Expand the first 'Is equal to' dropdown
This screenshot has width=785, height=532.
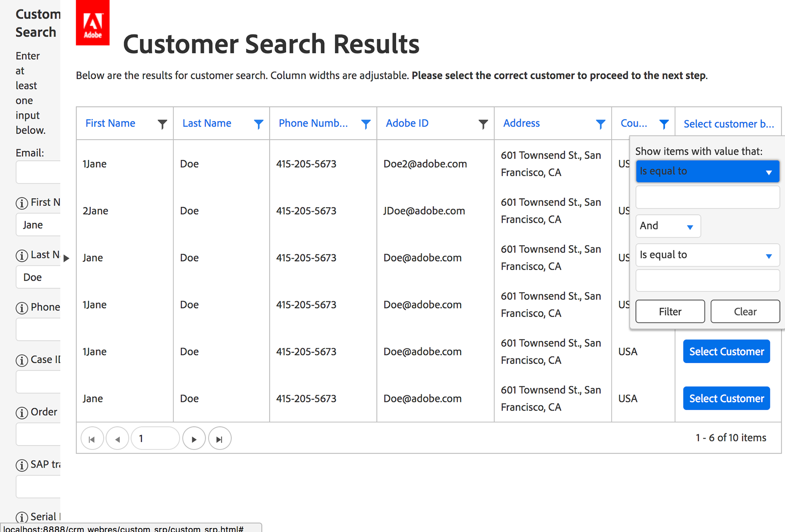[707, 172]
